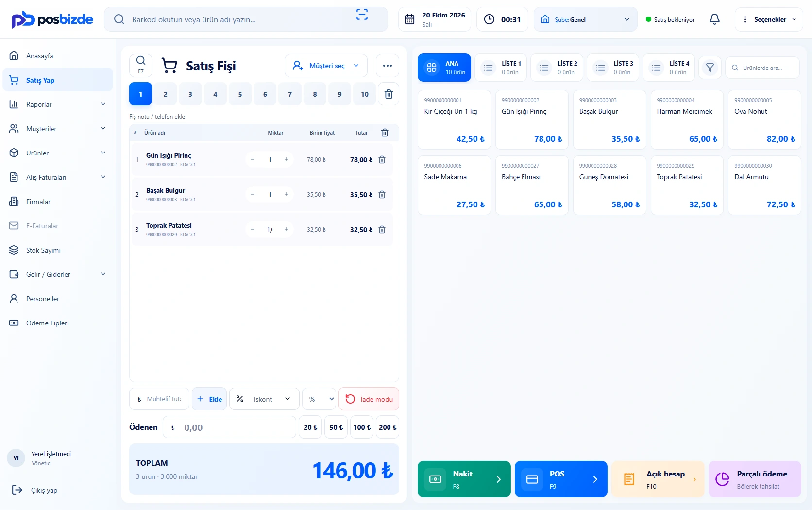The height and width of the screenshot is (510, 812).
Task: Pay with POS F9 button
Action: [561, 479]
